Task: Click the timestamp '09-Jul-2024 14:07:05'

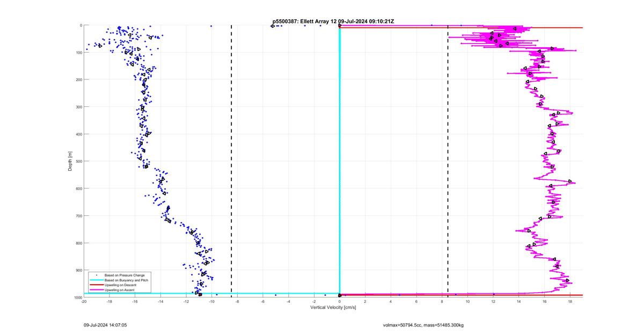Action: point(105,325)
